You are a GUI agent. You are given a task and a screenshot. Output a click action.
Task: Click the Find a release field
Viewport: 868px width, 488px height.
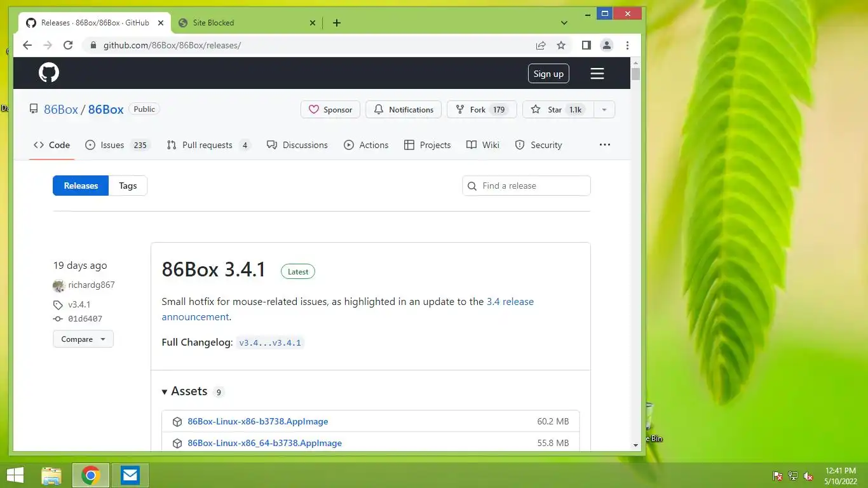tap(526, 186)
